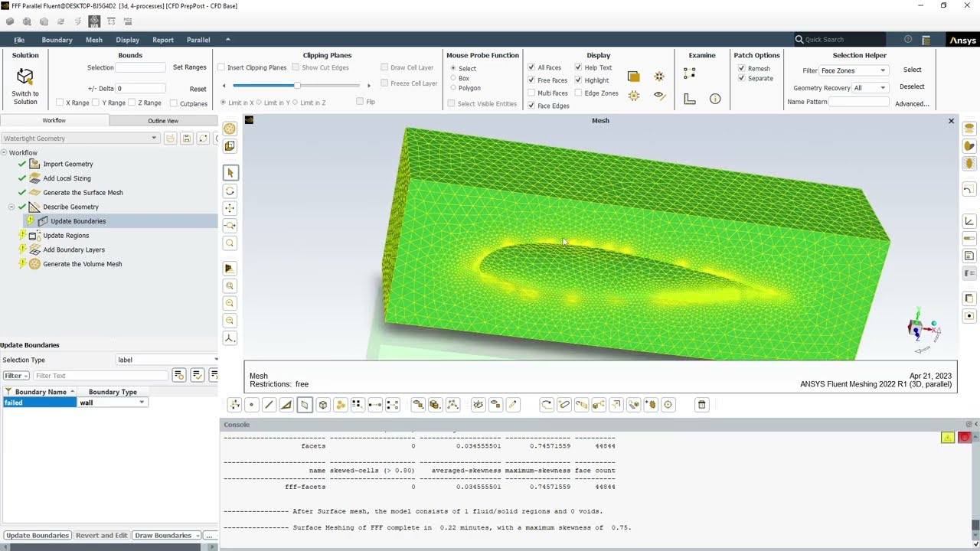Image resolution: width=980 pixels, height=551 pixels.
Task: Open the wall boundary type dropdown
Action: pos(112,403)
